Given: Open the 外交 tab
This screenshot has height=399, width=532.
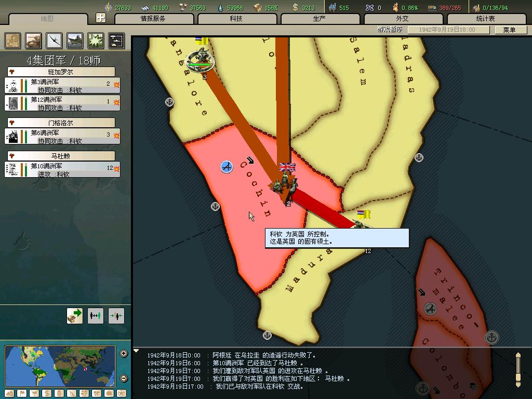Looking at the screenshot, I should [x=403, y=19].
